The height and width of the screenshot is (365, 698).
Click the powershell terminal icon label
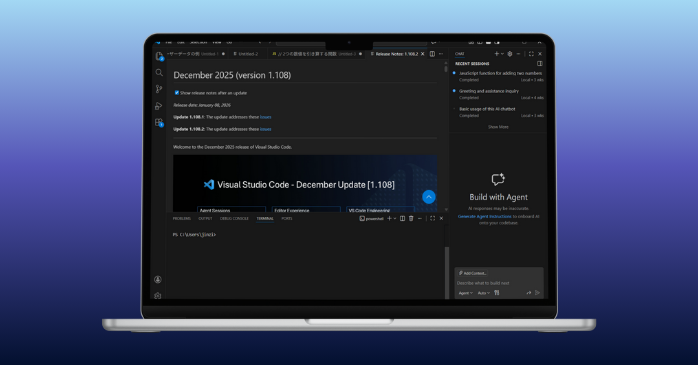tap(372, 219)
